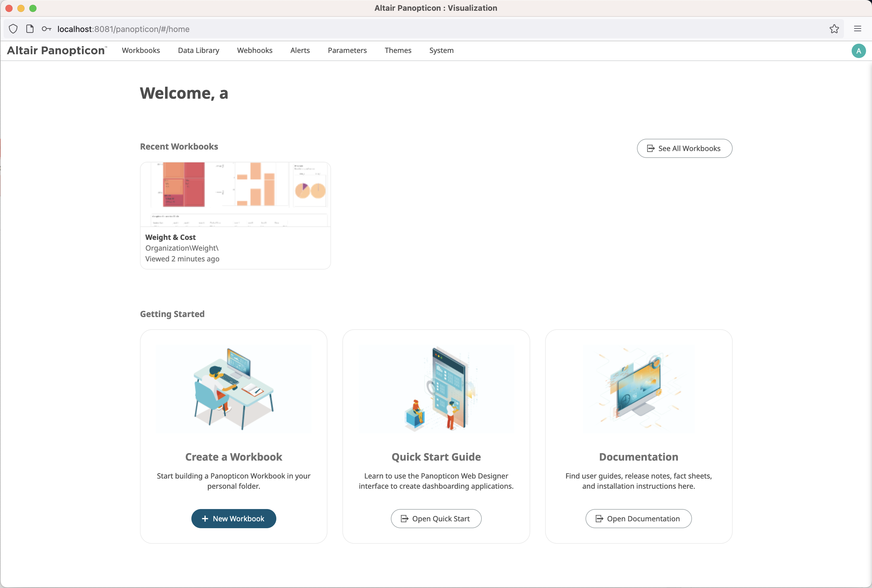
Task: Open the Weight & Cost workbook thumbnail
Action: 235,194
